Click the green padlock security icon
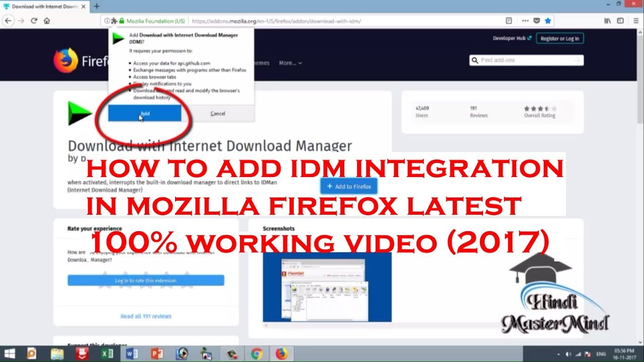 point(121,21)
